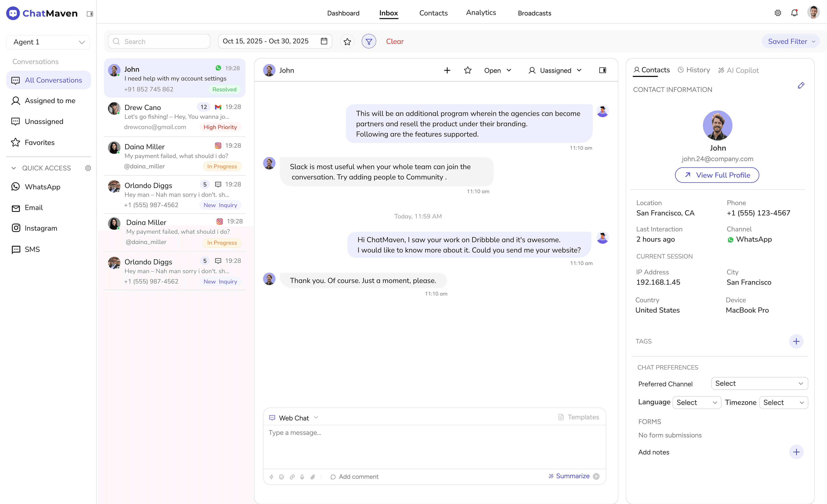Open the Agent 1 dropdown

(48, 42)
